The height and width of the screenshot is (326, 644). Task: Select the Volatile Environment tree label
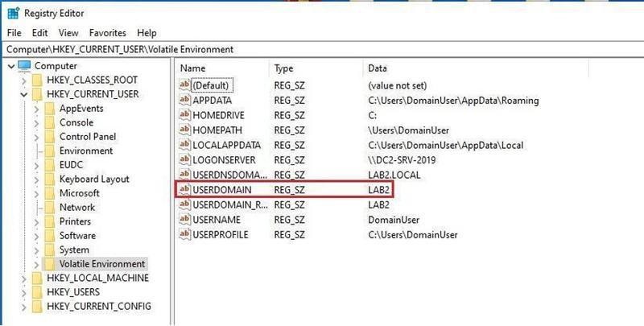click(102, 263)
